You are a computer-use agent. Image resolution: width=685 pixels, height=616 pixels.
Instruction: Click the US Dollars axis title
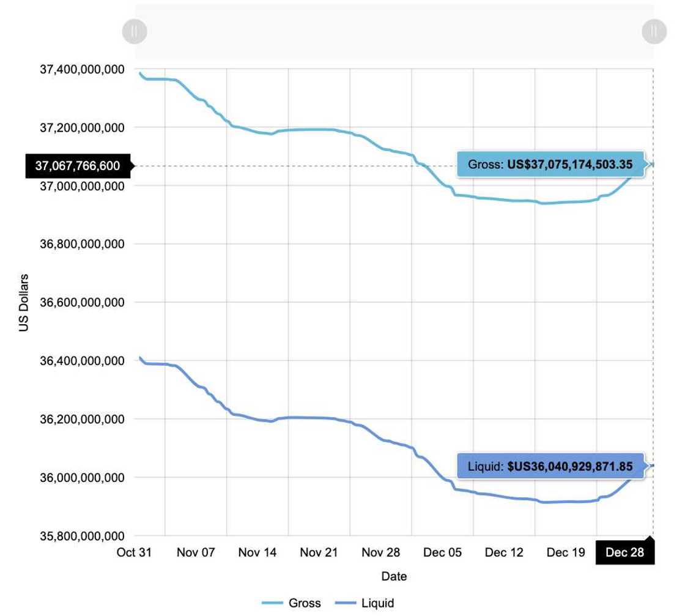[x=24, y=302]
